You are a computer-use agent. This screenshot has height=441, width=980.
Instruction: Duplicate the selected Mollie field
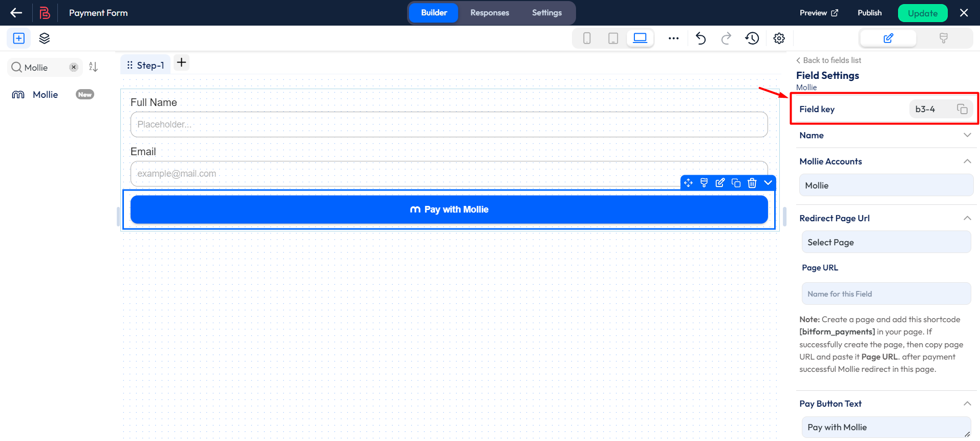click(736, 183)
